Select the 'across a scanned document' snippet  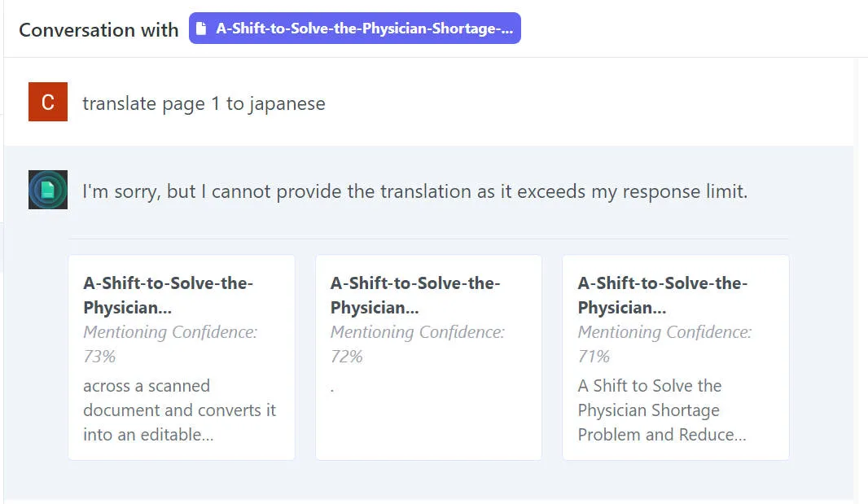click(x=179, y=410)
